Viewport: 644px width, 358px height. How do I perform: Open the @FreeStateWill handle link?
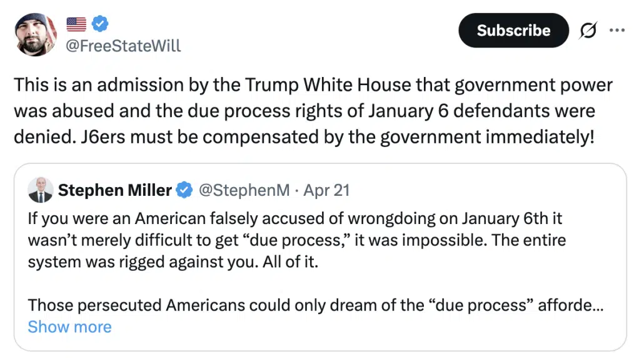click(x=123, y=46)
